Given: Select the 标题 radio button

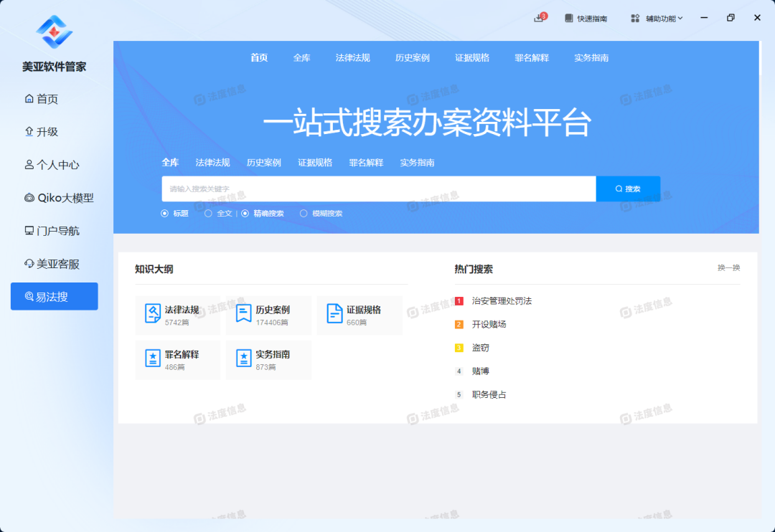Looking at the screenshot, I should [x=164, y=214].
